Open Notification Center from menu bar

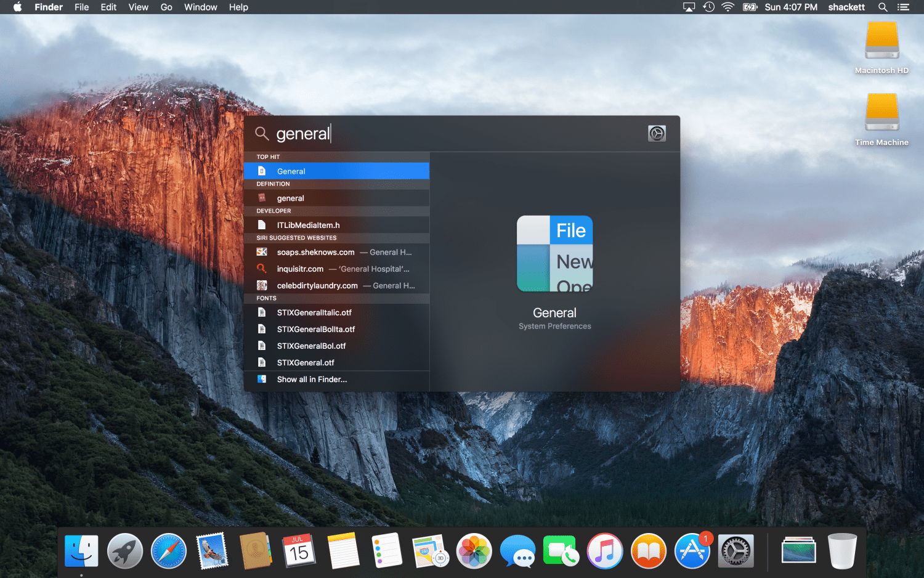903,7
